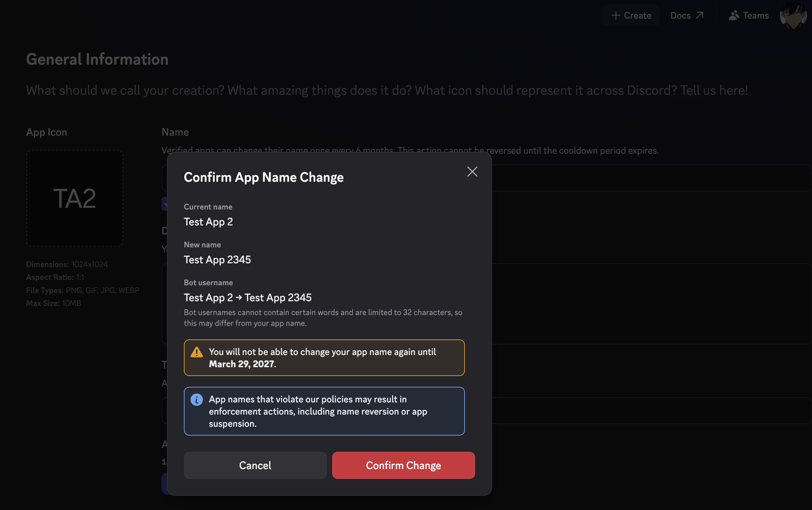812x510 pixels.
Task: Cancel the app name change
Action: 255,465
